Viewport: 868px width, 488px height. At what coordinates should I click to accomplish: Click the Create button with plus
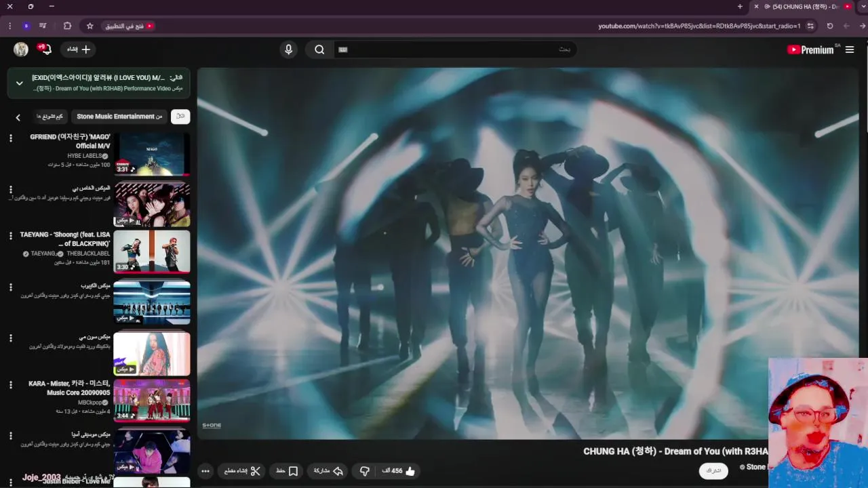tap(79, 49)
